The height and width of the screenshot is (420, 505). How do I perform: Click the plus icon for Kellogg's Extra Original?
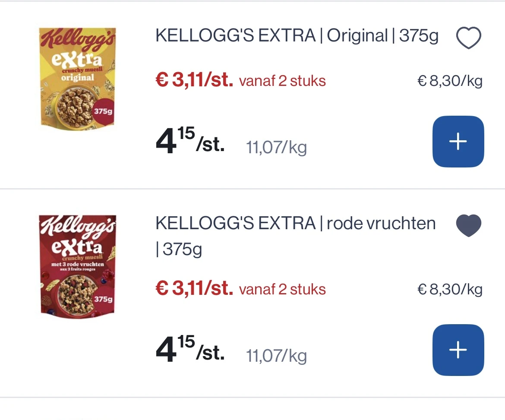point(458,141)
